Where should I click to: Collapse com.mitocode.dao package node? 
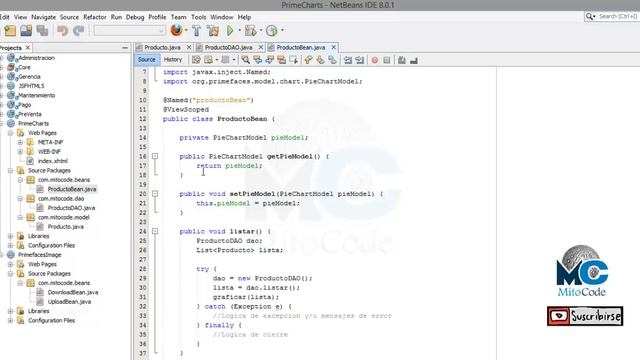(20, 199)
